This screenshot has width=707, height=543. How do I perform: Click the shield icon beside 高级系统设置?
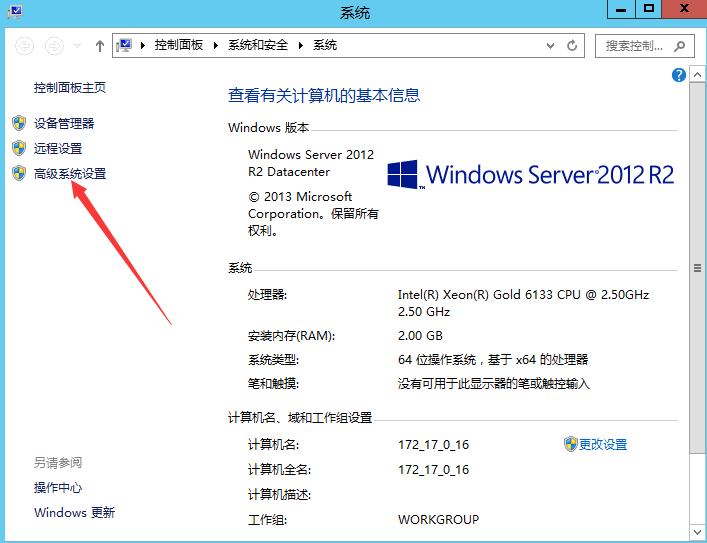19,173
